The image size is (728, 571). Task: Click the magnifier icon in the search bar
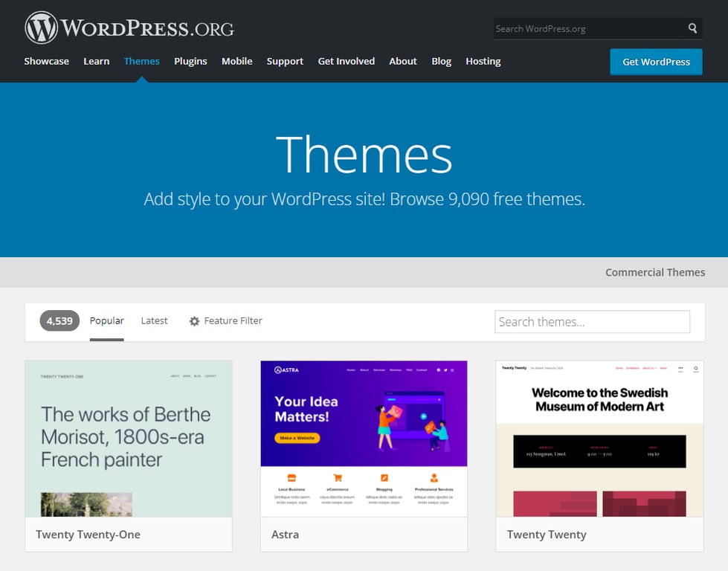tap(692, 28)
